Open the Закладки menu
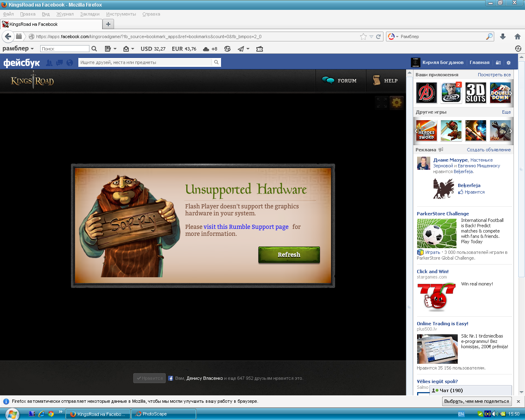Viewport: 525px width, 420px height. pos(90,14)
